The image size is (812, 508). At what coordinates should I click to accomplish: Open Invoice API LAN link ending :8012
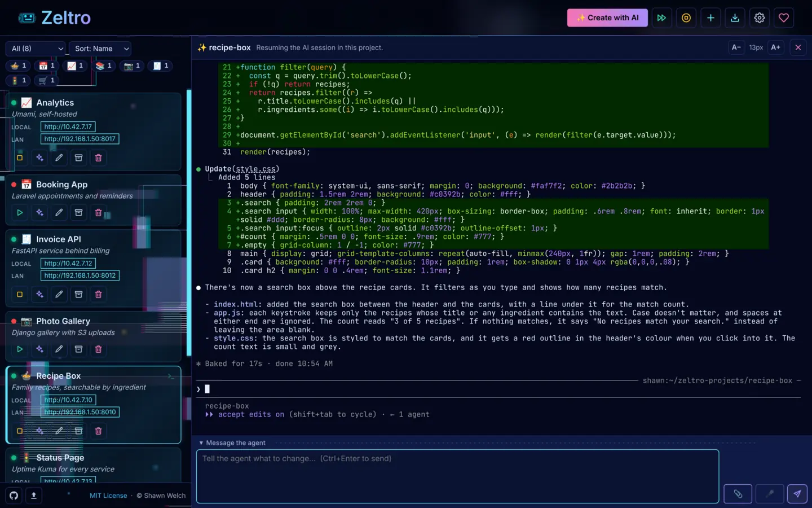point(80,275)
